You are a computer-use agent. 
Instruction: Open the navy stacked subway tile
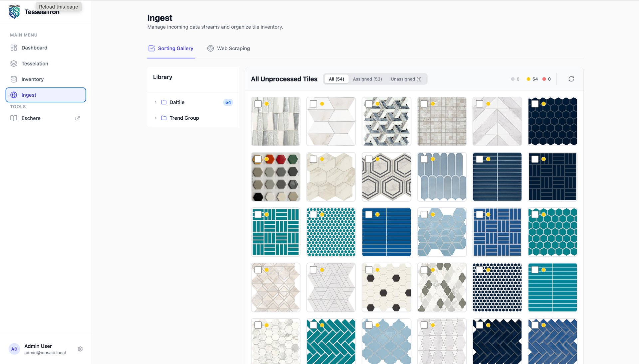pyautogui.click(x=497, y=177)
